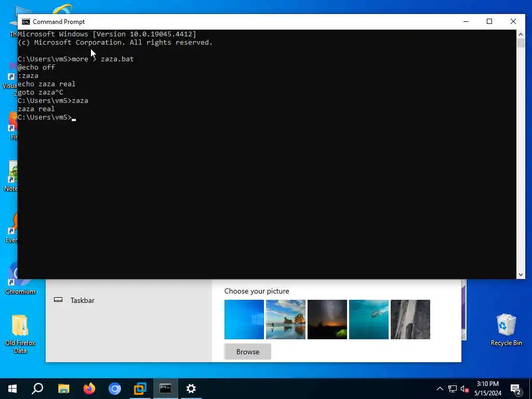Click Command Prompt title bar icon
The image size is (532, 399).
(26, 22)
